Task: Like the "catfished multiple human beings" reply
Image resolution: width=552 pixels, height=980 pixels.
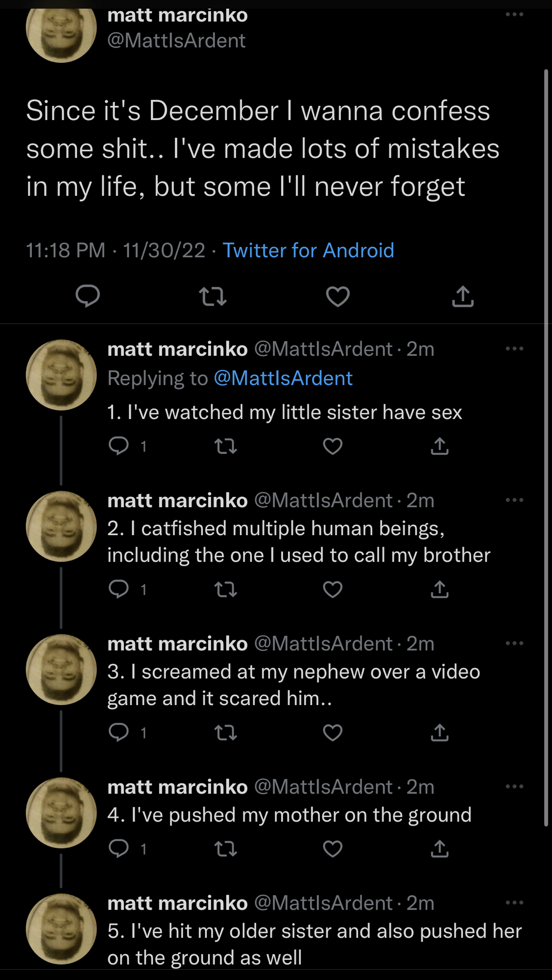Action: point(333,589)
